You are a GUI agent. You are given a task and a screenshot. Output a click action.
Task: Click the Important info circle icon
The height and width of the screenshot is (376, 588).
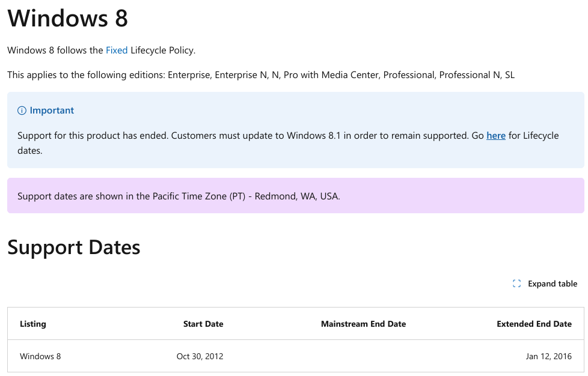pyautogui.click(x=22, y=111)
